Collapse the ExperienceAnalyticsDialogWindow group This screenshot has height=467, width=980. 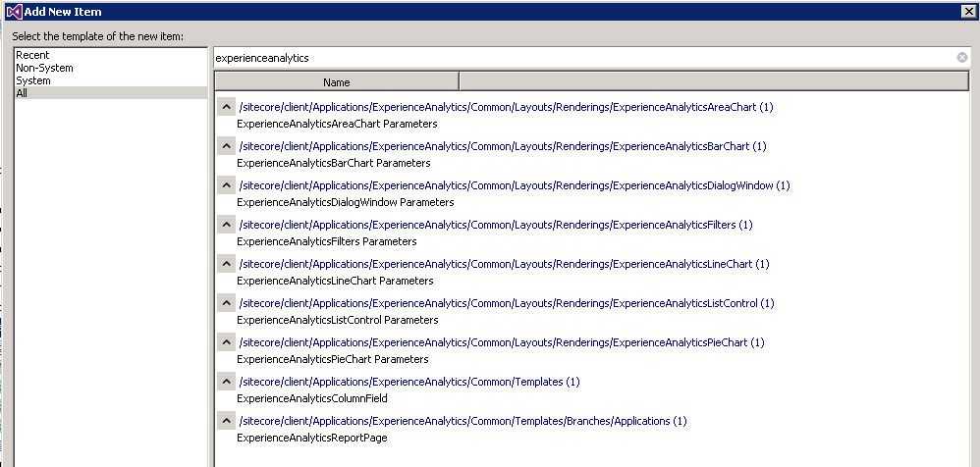point(226,185)
